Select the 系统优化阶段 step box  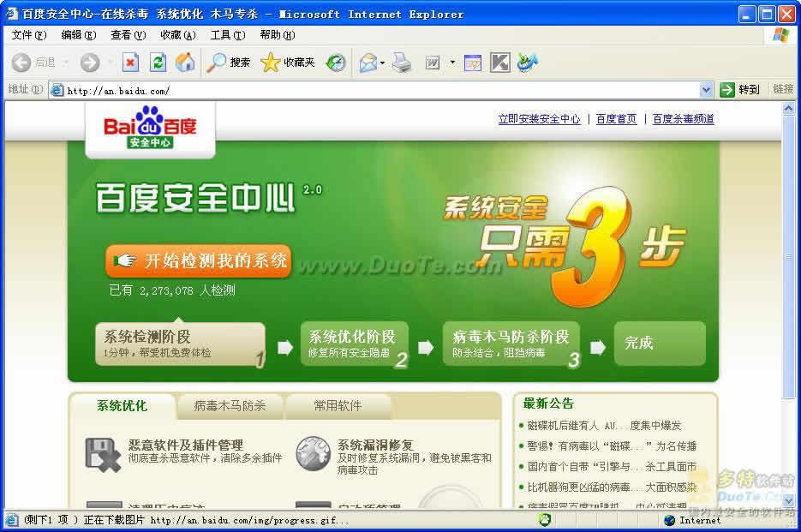355,344
